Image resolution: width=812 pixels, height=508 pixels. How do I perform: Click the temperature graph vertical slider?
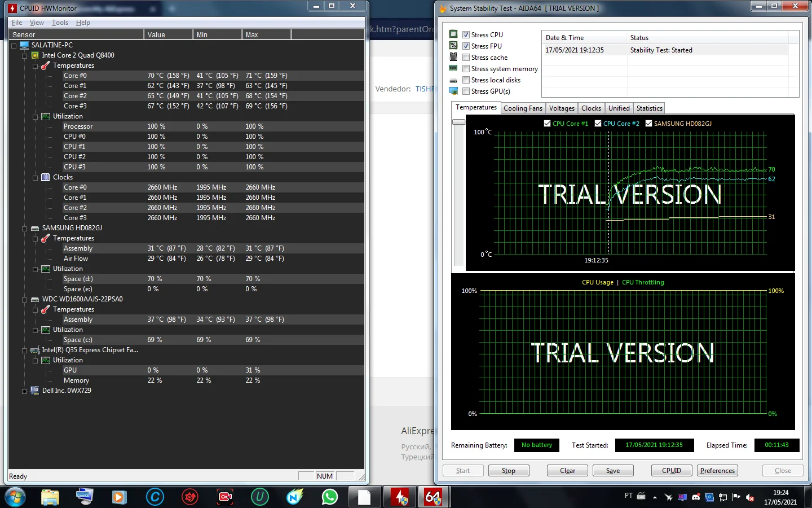[x=458, y=122]
